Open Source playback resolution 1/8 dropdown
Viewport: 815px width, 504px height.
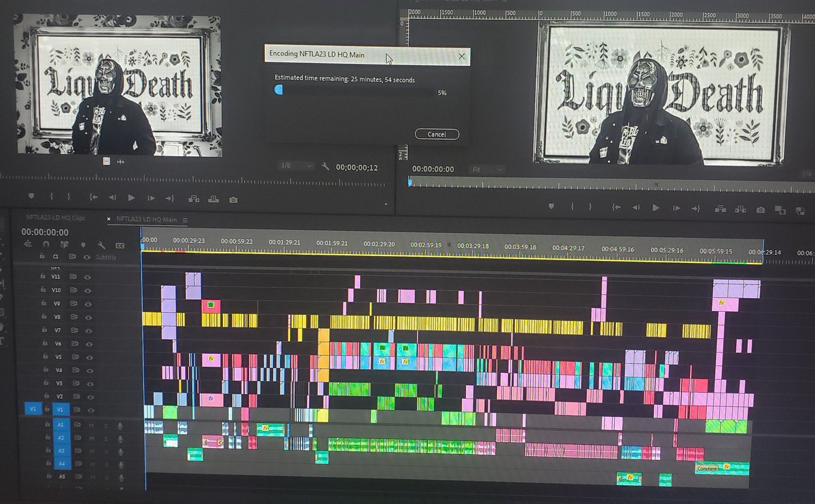coord(297,166)
